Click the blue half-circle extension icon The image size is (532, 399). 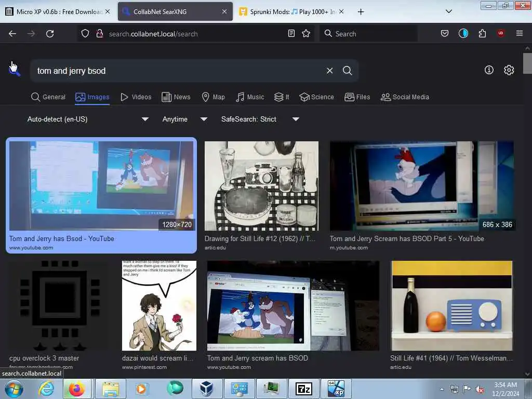[x=463, y=33]
